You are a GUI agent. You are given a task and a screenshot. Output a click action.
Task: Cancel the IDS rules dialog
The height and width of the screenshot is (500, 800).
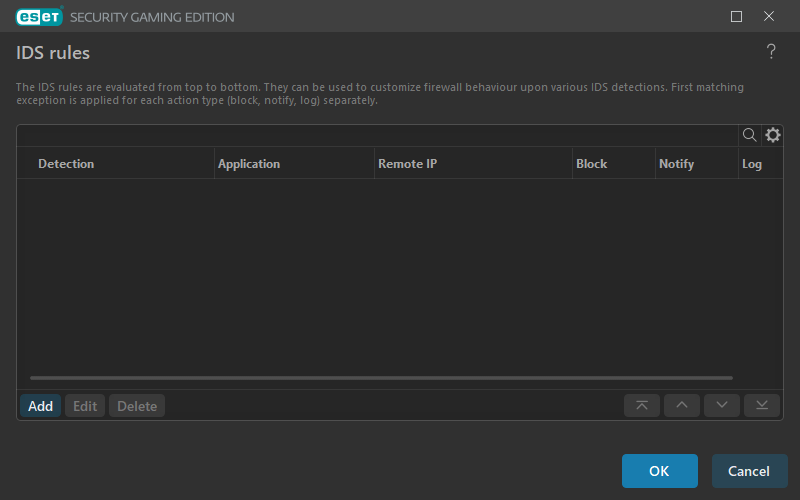[749, 471]
